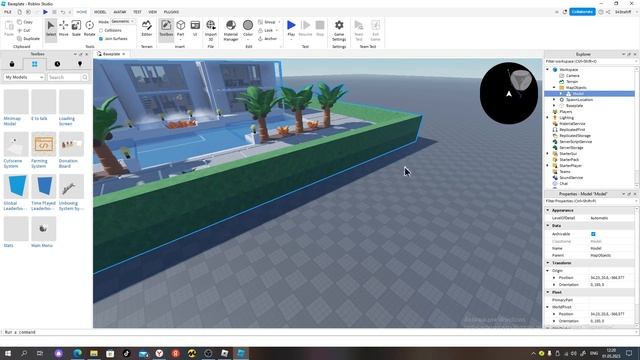
Task: Click the Anchor tool
Action: coord(268,38)
